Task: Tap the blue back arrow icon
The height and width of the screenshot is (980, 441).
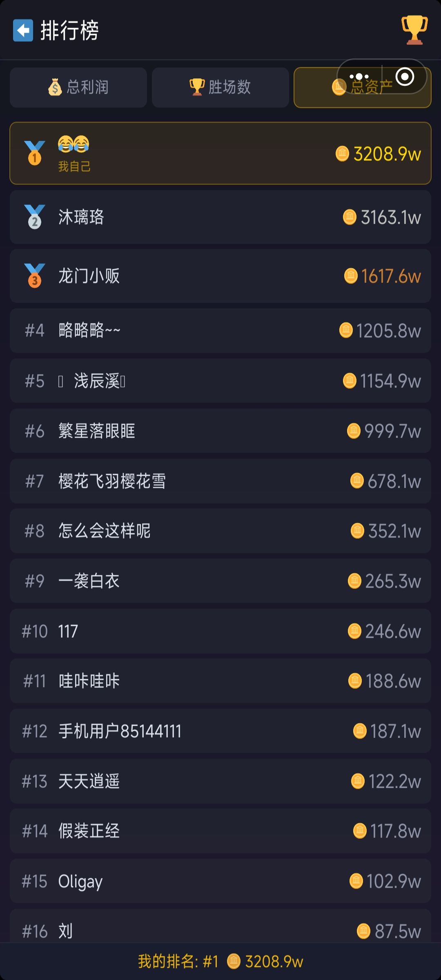Action: pyautogui.click(x=23, y=30)
